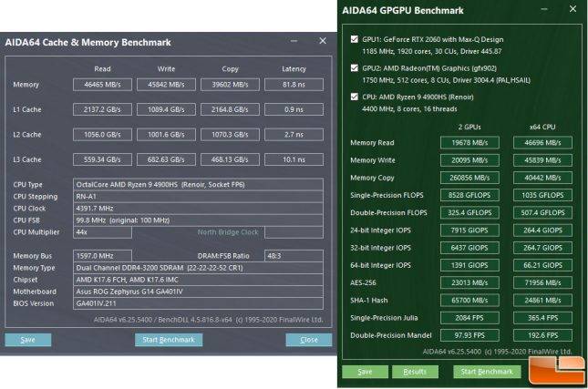Click the CPU Stepping field RN-A1
The width and height of the screenshot is (588, 389).
tap(198, 197)
